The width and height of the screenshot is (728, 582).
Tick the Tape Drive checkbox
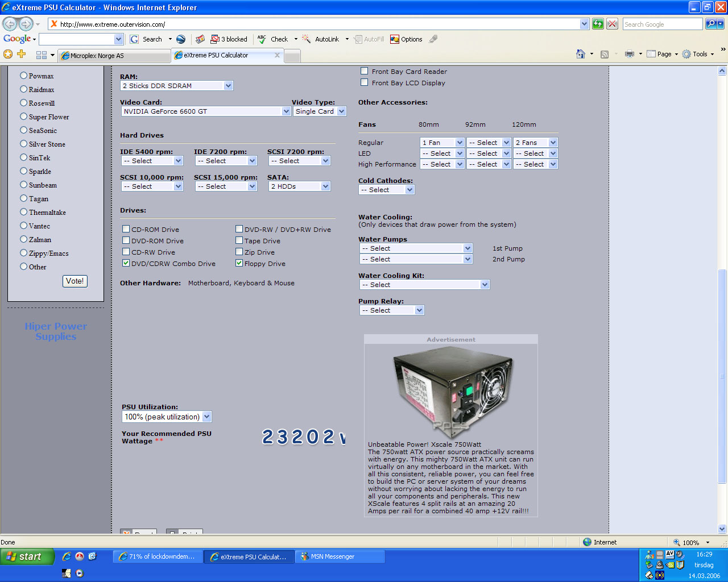point(239,240)
